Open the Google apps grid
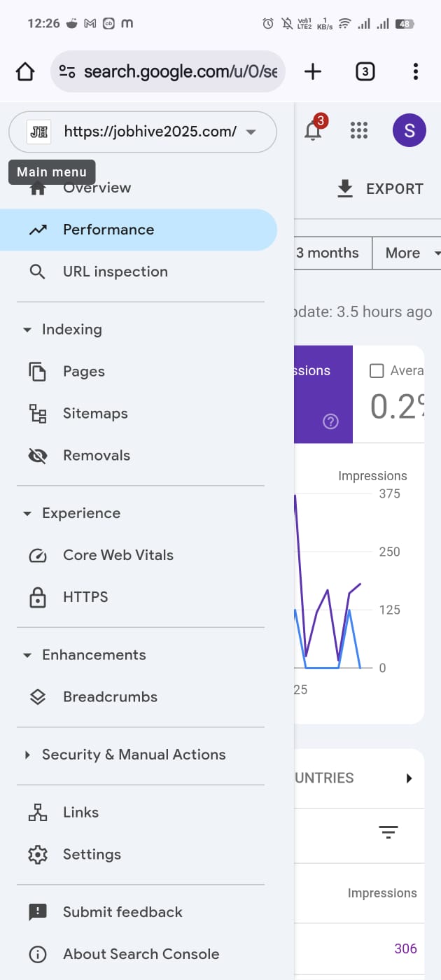441x980 pixels. (358, 131)
